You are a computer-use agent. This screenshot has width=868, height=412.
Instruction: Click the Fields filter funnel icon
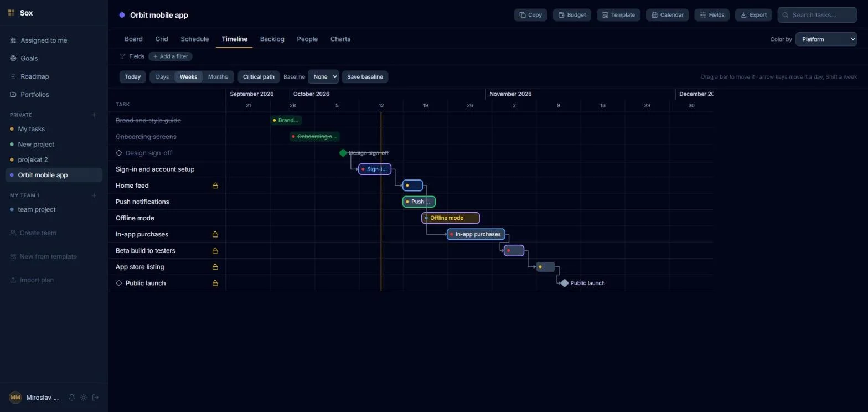coord(122,56)
